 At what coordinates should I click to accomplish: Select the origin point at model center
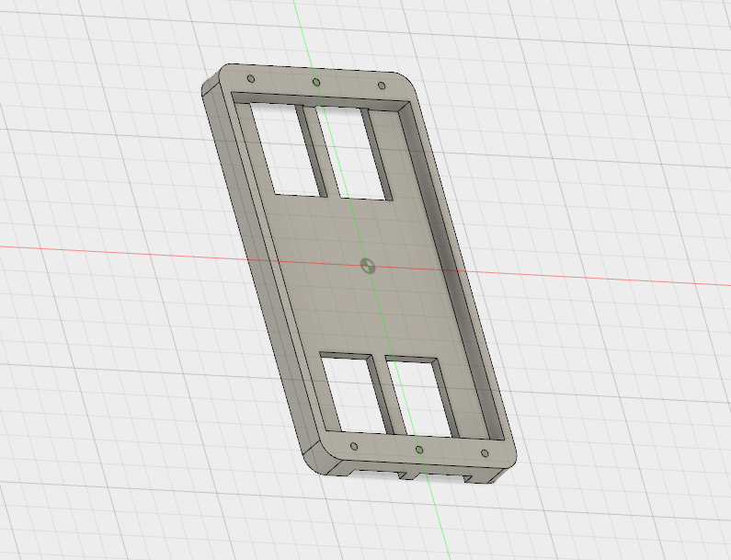click(x=368, y=267)
